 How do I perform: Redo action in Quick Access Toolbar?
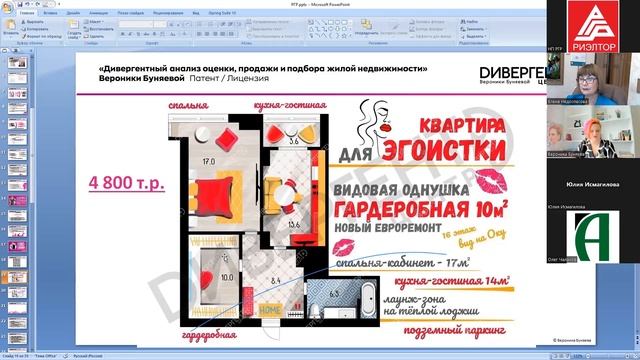(37, 4)
